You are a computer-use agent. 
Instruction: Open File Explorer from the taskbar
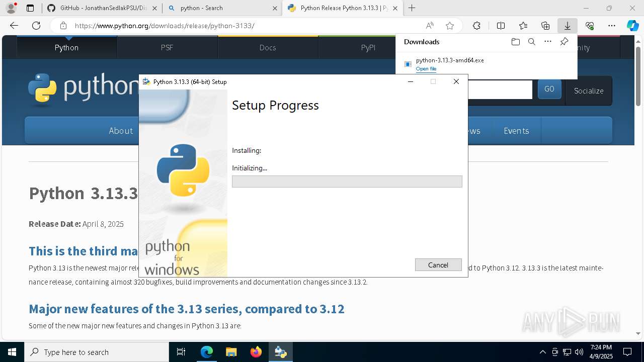click(x=231, y=352)
